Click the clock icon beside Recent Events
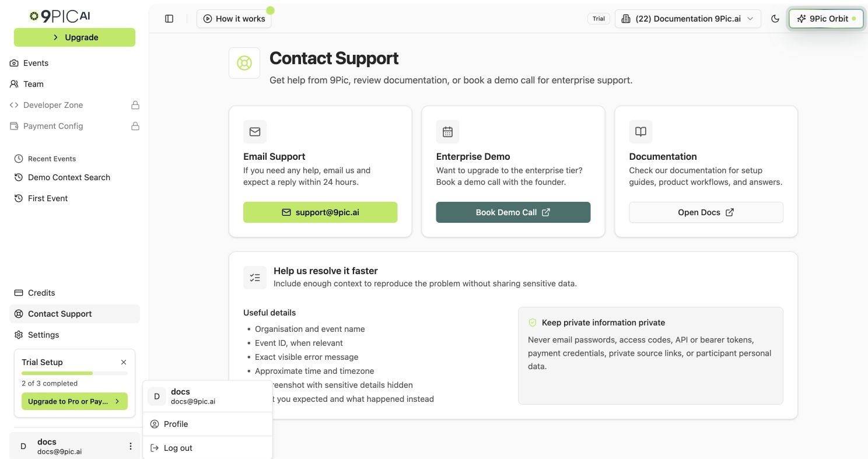The width and height of the screenshot is (868, 459). 19,159
